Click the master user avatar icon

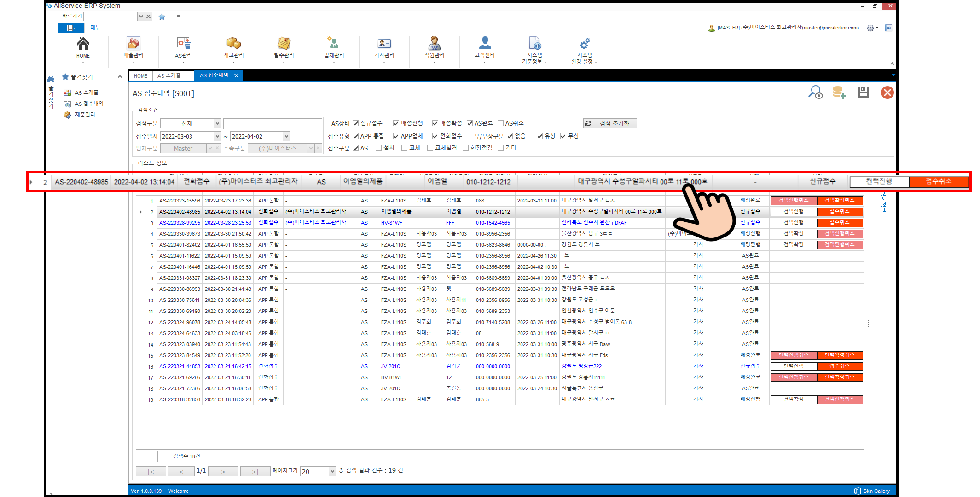[711, 28]
